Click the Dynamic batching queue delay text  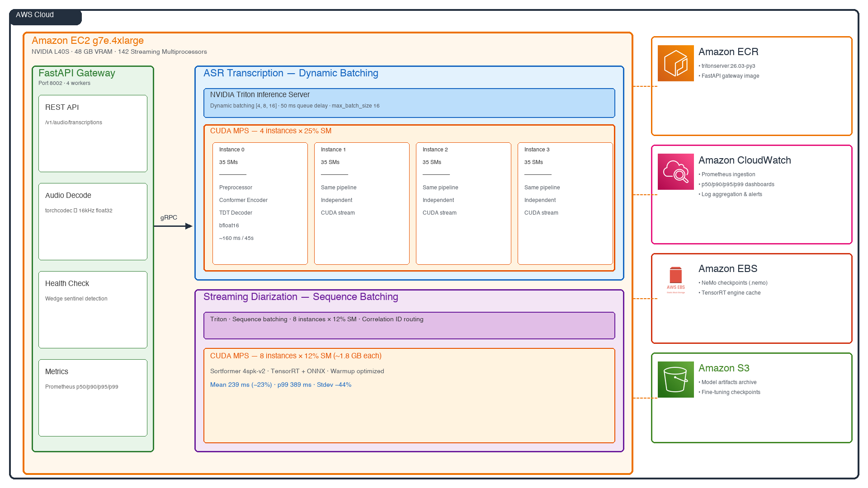(x=295, y=106)
